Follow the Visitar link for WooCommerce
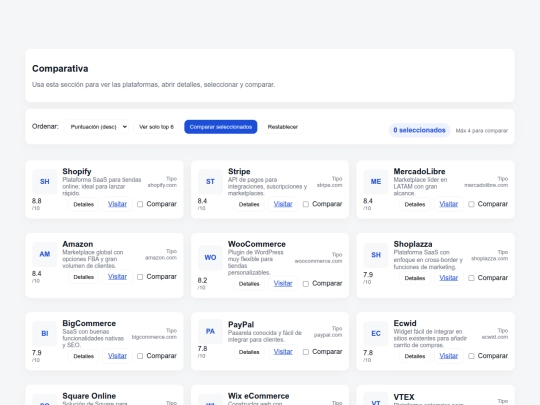540x405 pixels. [283, 283]
